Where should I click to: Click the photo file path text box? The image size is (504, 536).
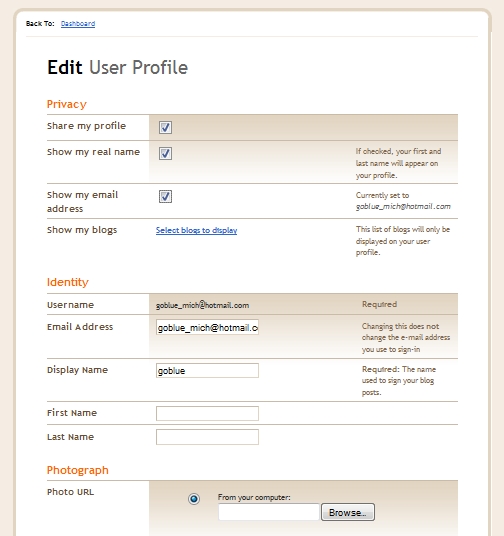269,512
